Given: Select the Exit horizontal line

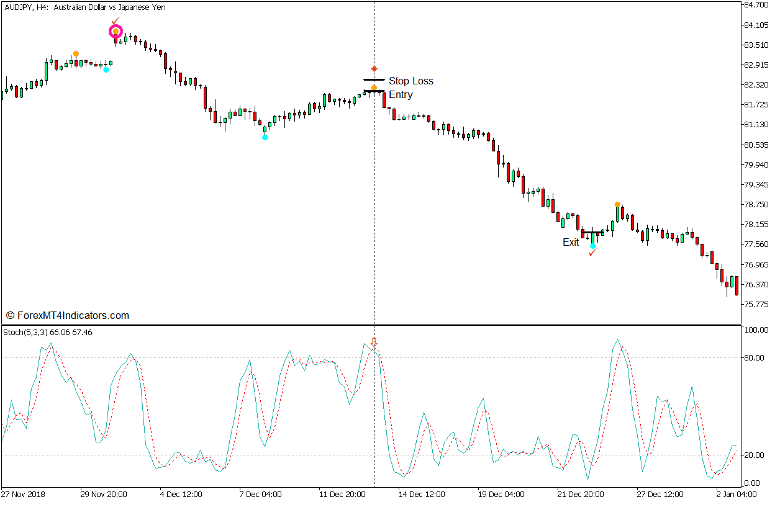Looking at the screenshot, I should 593,232.
